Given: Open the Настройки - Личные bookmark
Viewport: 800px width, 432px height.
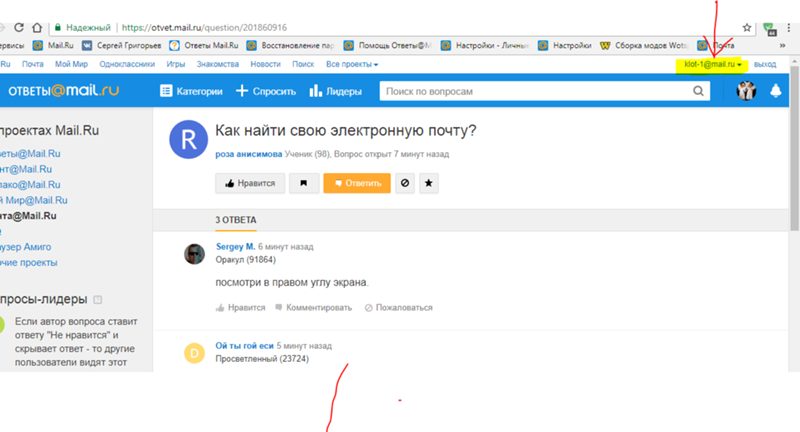Looking at the screenshot, I should (x=485, y=45).
